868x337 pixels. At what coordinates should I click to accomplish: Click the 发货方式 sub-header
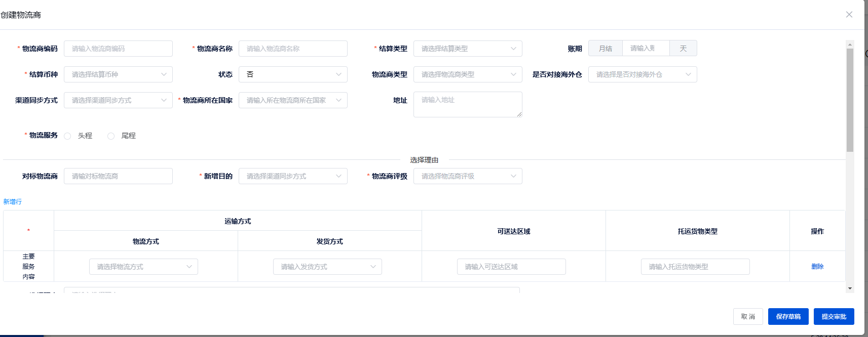coord(330,241)
